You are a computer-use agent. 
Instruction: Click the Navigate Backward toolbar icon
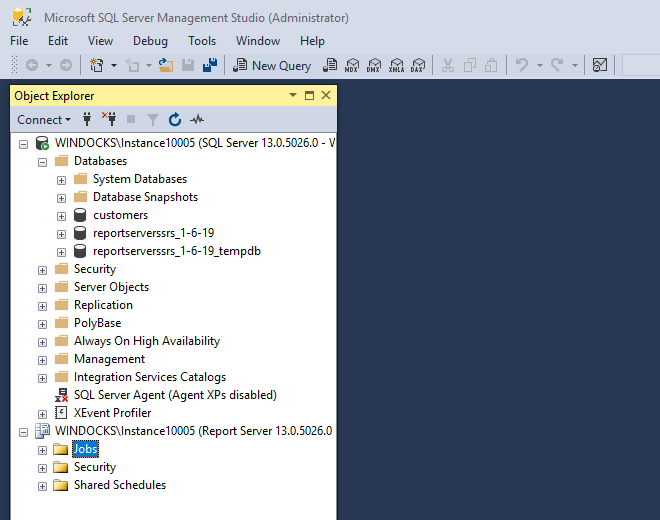32,65
